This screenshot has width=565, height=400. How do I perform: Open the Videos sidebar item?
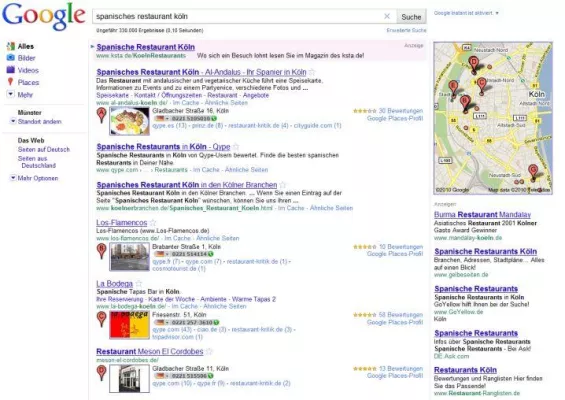click(28, 70)
